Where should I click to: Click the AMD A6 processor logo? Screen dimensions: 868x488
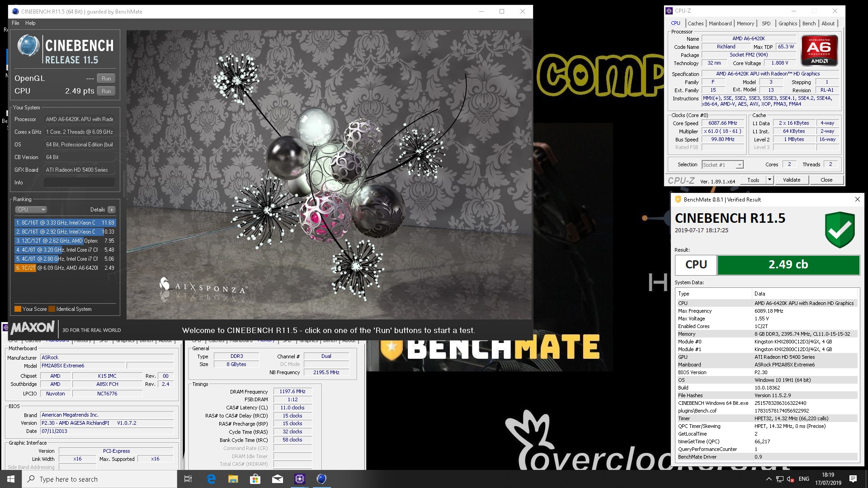820,51
